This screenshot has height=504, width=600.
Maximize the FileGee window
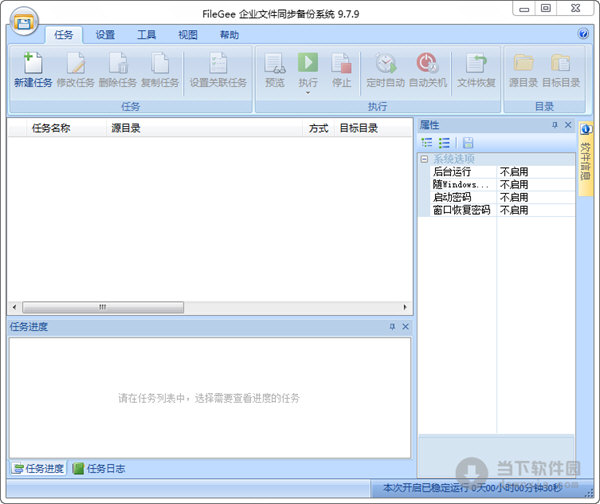coord(546,8)
